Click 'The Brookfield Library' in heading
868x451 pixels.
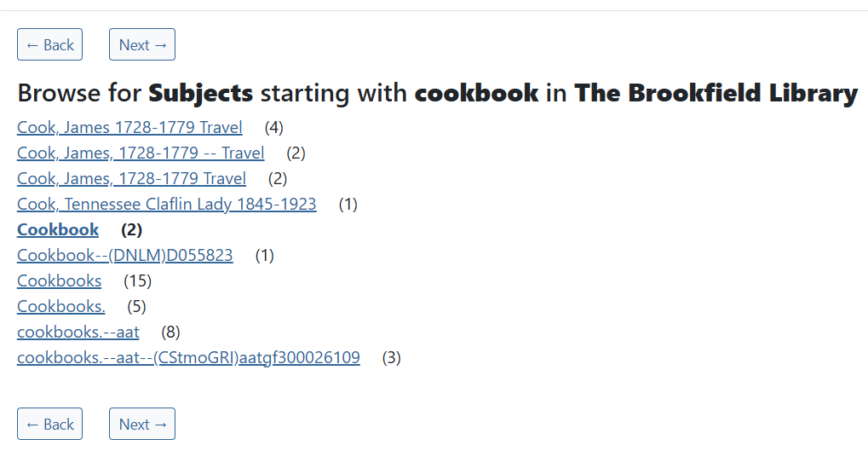(716, 93)
